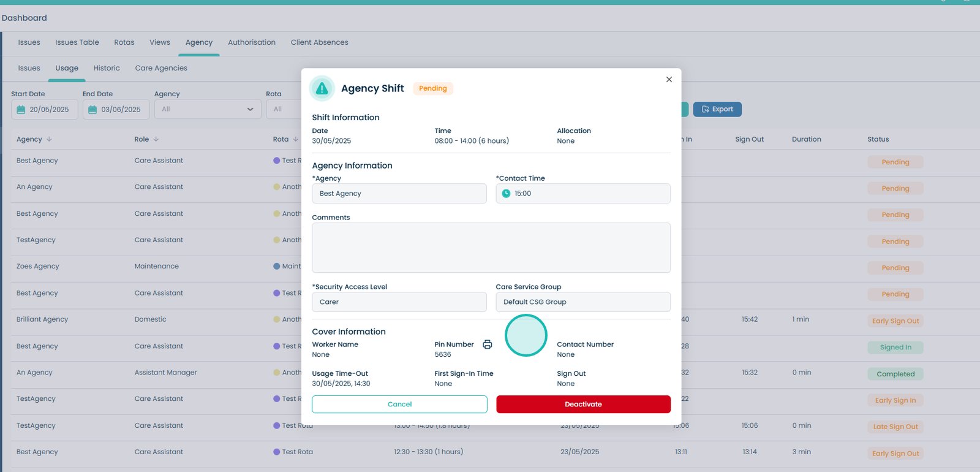Click Cancel in the Agency Shift dialog

pyautogui.click(x=399, y=405)
